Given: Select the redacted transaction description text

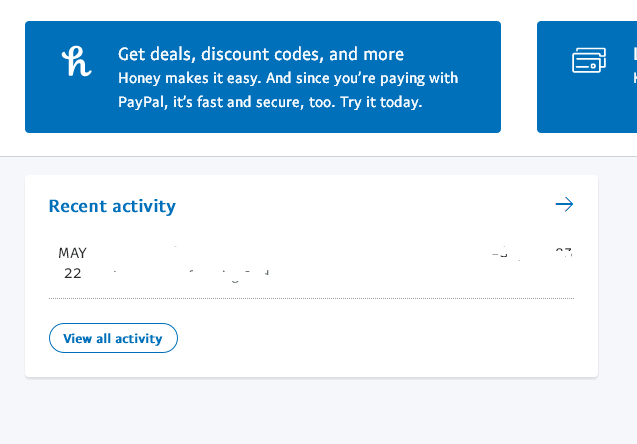Looking at the screenshot, I should point(190,270).
